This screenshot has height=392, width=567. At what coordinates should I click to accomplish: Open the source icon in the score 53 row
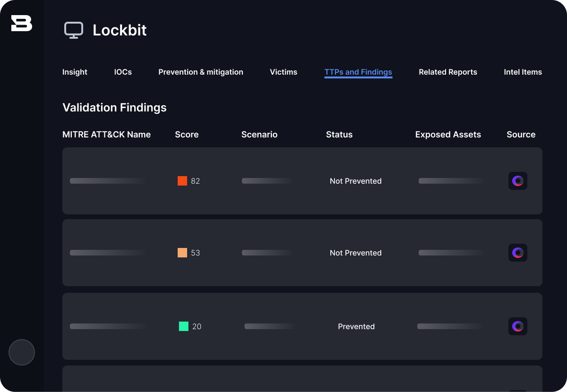coord(518,253)
